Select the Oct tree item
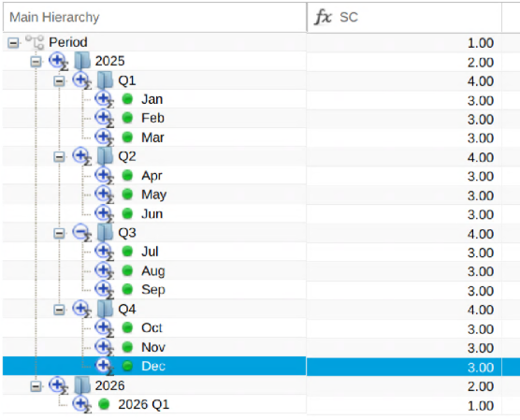Image resolution: width=520 pixels, height=420 pixels. point(152,328)
